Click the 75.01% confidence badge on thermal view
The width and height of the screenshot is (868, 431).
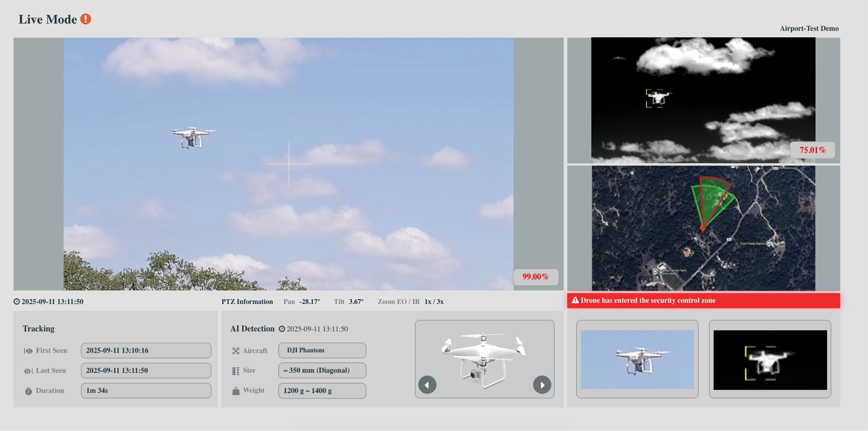(x=813, y=150)
